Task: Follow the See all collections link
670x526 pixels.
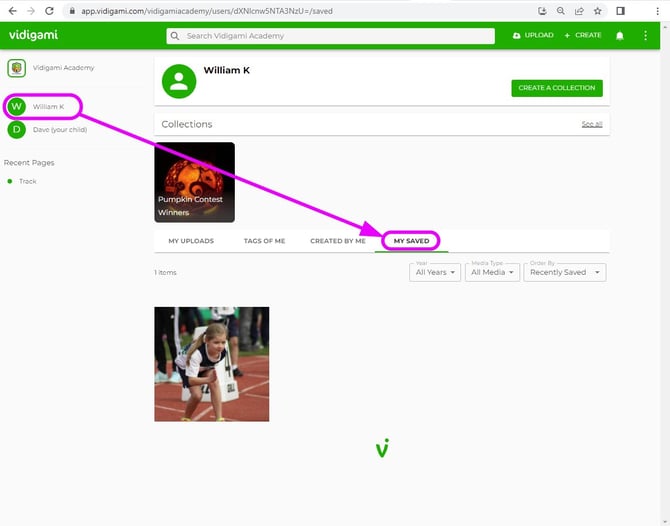Action: [x=592, y=124]
